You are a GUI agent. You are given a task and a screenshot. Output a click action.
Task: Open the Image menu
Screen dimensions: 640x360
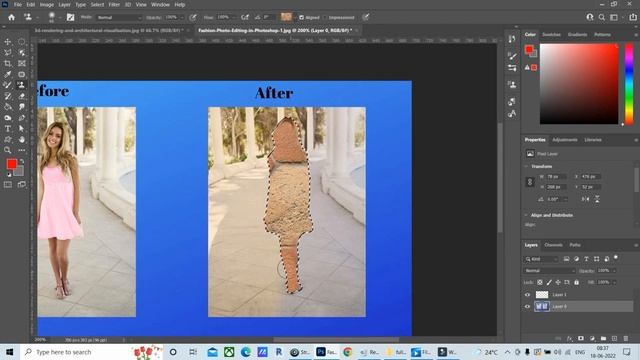point(47,4)
